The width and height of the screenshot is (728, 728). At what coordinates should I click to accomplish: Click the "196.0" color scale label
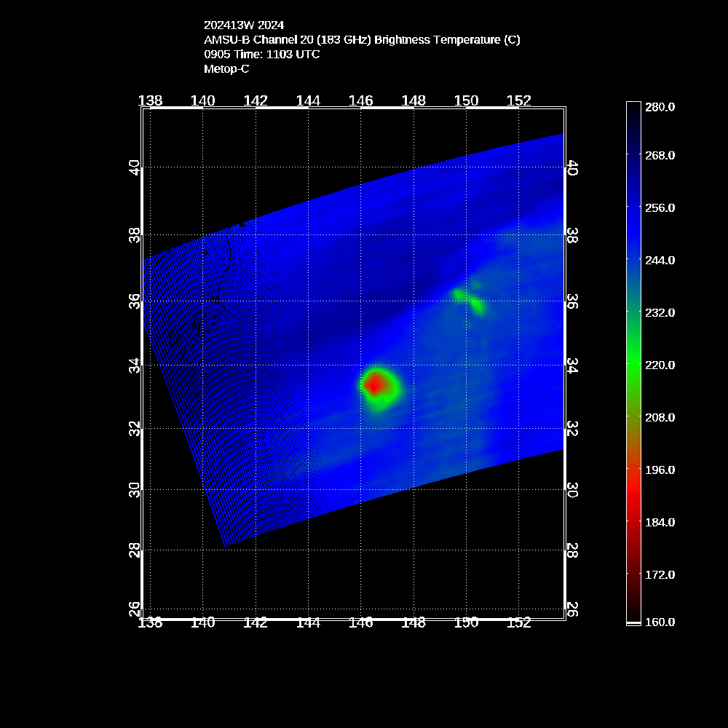(660, 470)
